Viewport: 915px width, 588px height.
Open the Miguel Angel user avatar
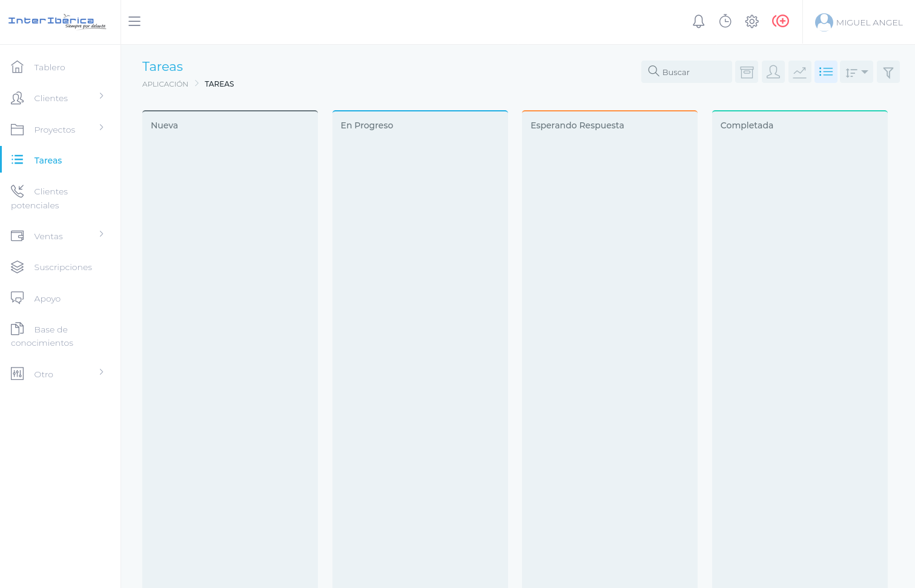(824, 22)
